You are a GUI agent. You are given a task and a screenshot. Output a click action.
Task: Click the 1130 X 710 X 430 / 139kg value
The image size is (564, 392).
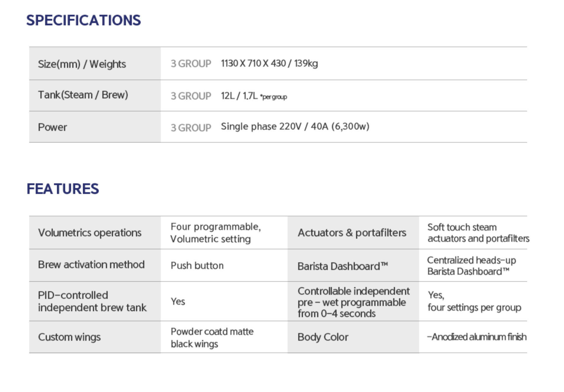pyautogui.click(x=269, y=63)
